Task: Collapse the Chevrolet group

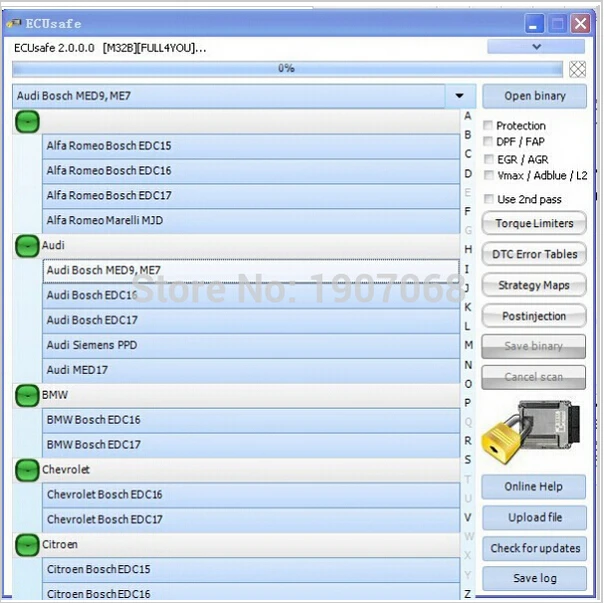Action: tap(27, 470)
